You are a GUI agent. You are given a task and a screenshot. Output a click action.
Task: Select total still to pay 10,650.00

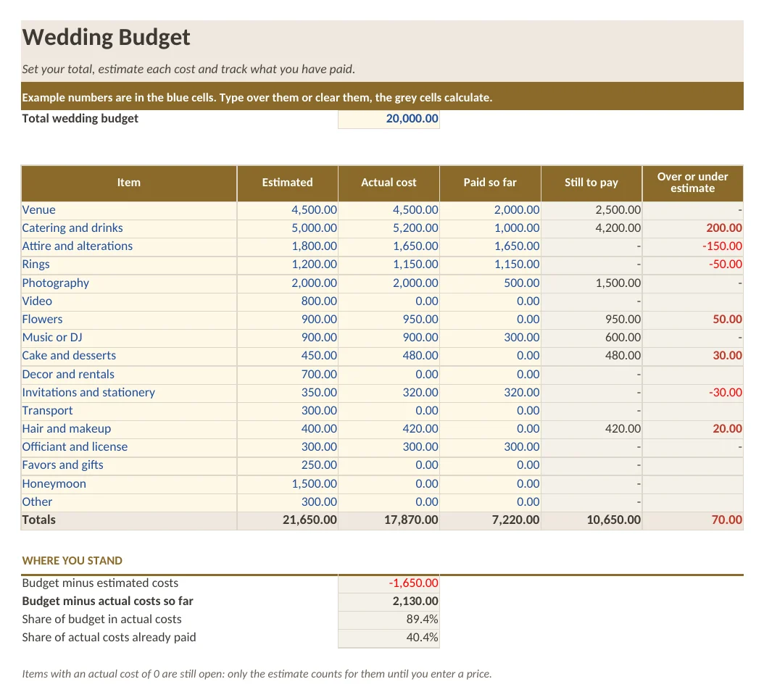click(591, 520)
